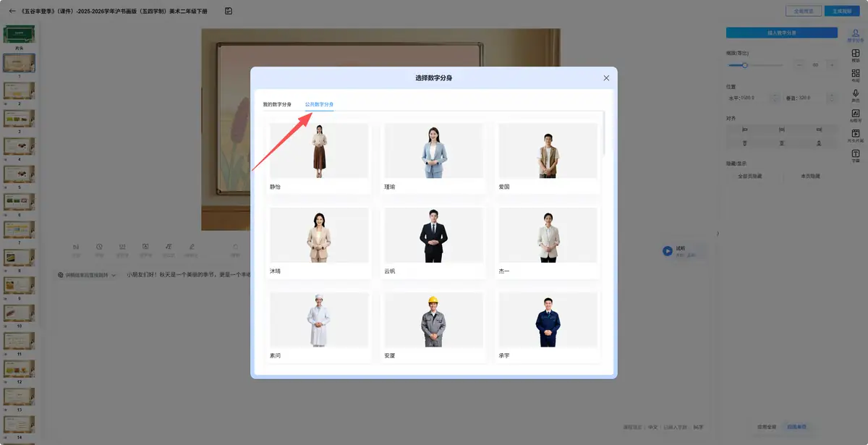The height and width of the screenshot is (445, 868).
Task: Open the AI sidebar panel icon
Action: [x=856, y=115]
